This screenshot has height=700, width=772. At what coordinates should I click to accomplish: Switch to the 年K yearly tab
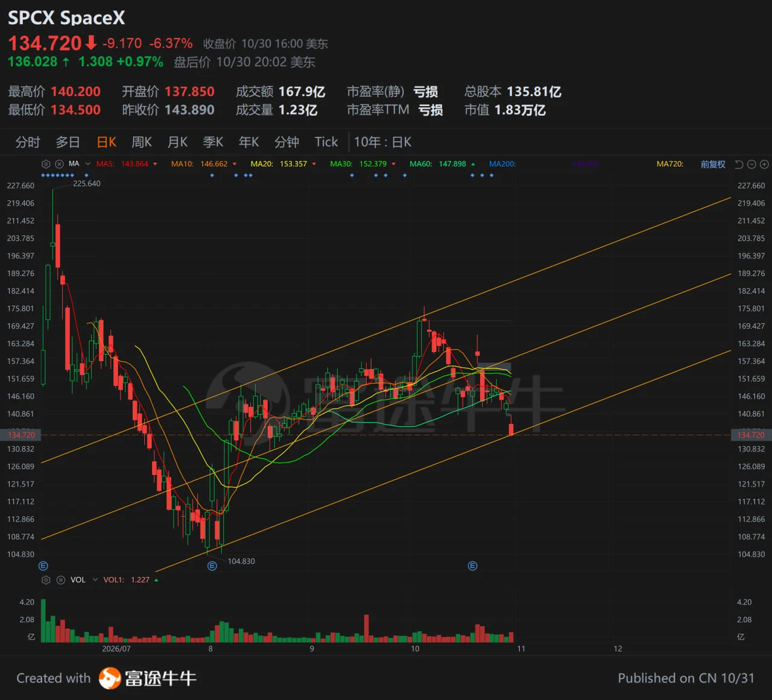coord(248,142)
